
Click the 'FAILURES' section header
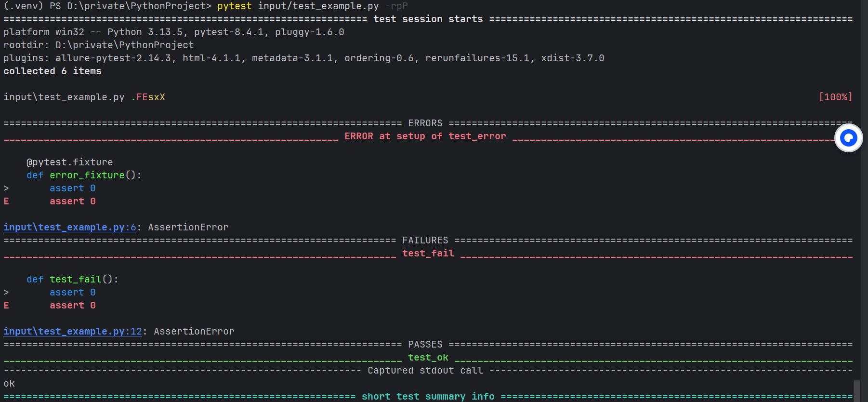[x=425, y=241]
